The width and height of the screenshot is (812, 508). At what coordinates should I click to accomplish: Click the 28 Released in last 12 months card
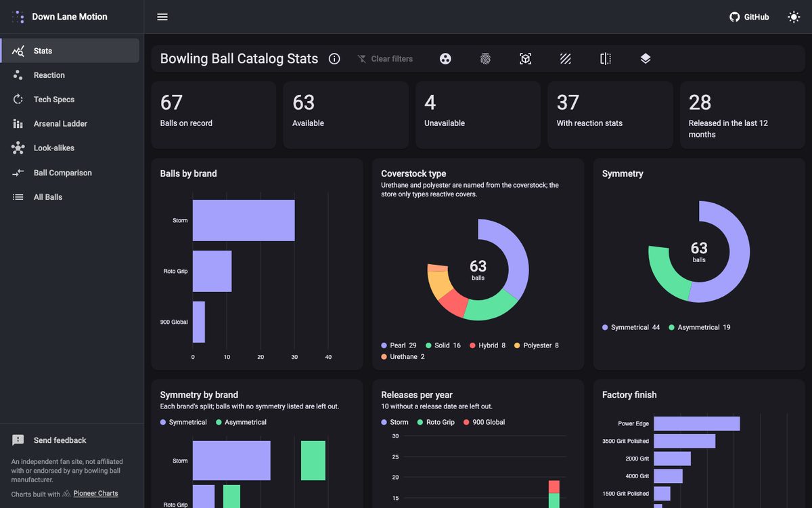(742, 115)
